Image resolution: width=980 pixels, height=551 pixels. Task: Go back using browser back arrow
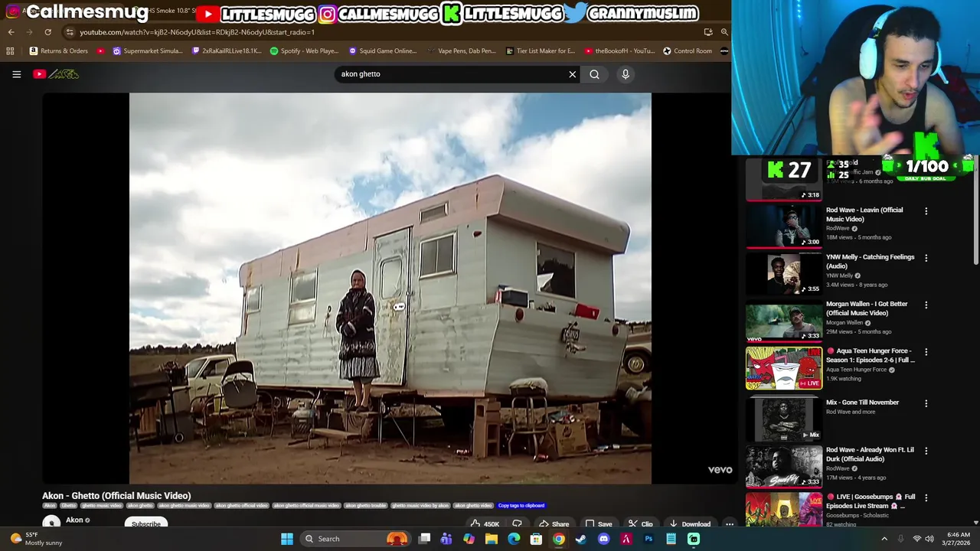tap(11, 32)
